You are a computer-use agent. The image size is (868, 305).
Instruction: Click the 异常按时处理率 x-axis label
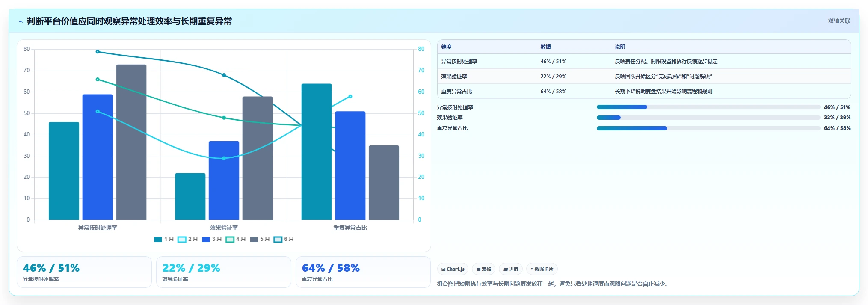(98, 228)
